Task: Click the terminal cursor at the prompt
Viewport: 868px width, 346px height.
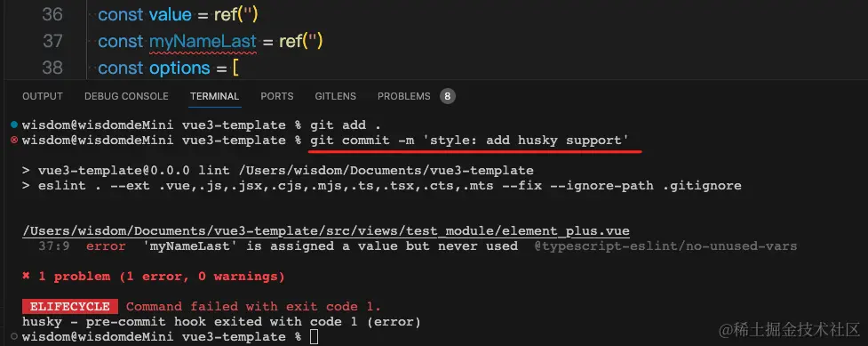Action: [314, 336]
